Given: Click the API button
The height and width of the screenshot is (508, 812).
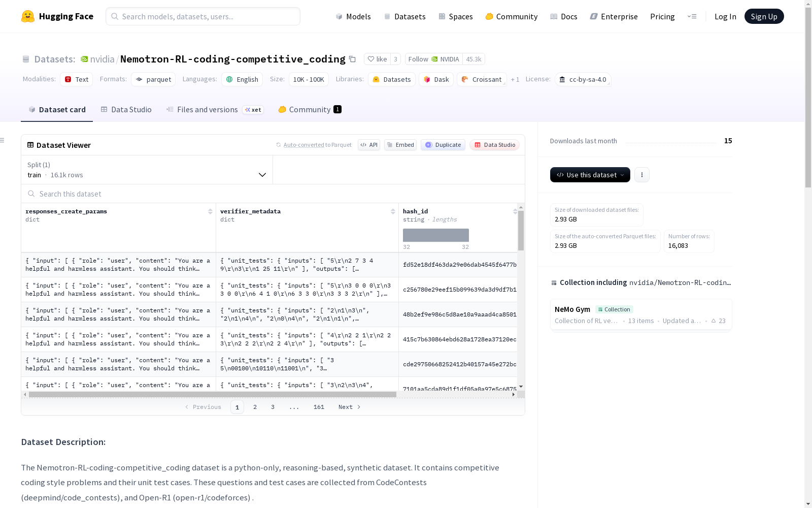Looking at the screenshot, I should pyautogui.click(x=369, y=145).
